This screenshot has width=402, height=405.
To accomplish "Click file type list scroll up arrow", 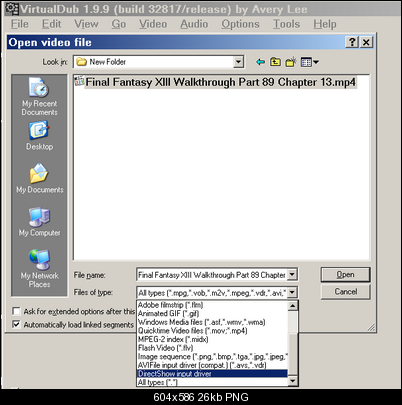I will pyautogui.click(x=293, y=306).
